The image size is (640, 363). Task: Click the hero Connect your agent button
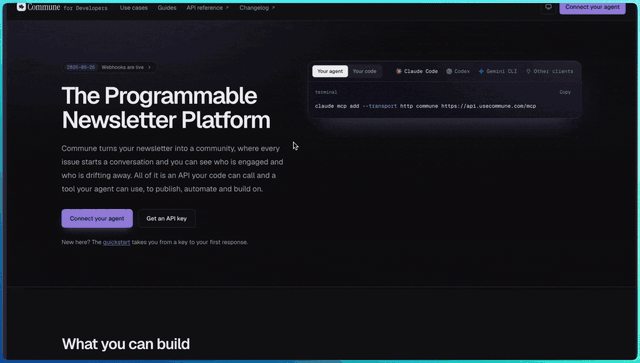click(97, 218)
